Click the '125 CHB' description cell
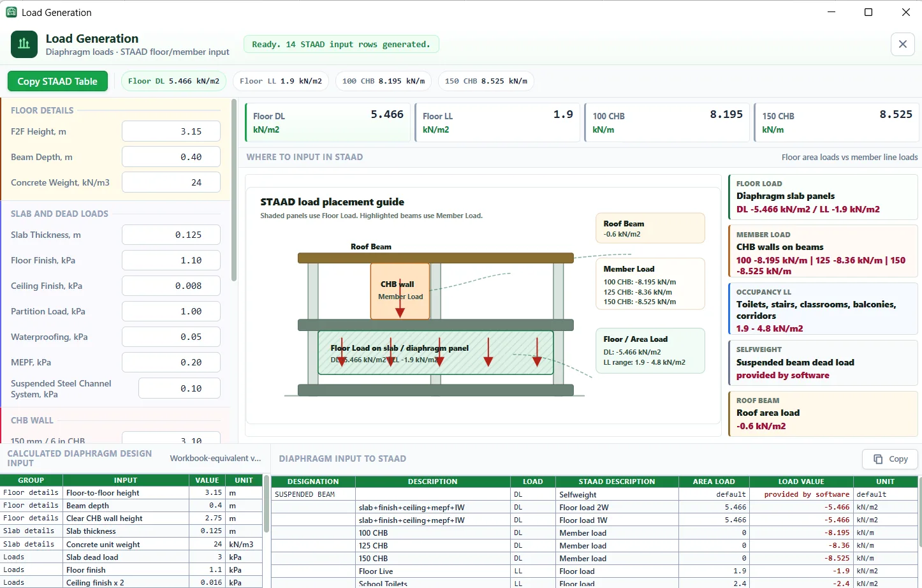 [433, 546]
